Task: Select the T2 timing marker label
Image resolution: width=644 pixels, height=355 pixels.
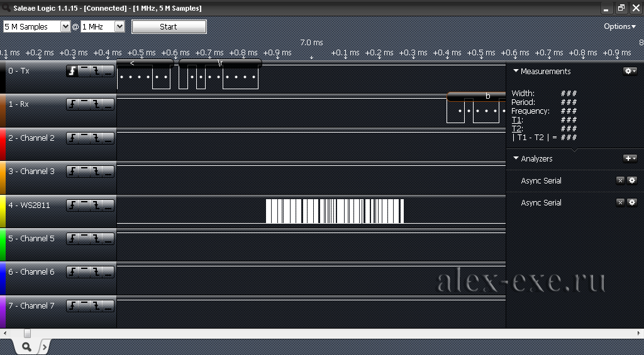Action: tap(516, 128)
